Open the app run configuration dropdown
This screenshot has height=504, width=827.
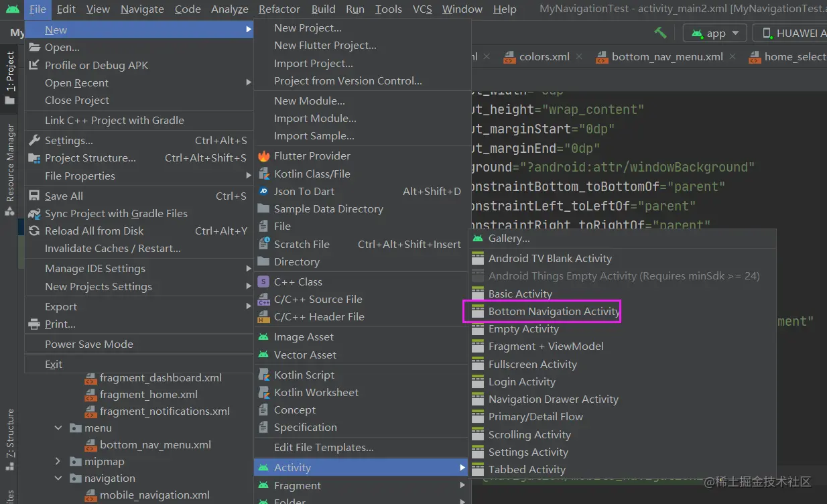(x=715, y=33)
